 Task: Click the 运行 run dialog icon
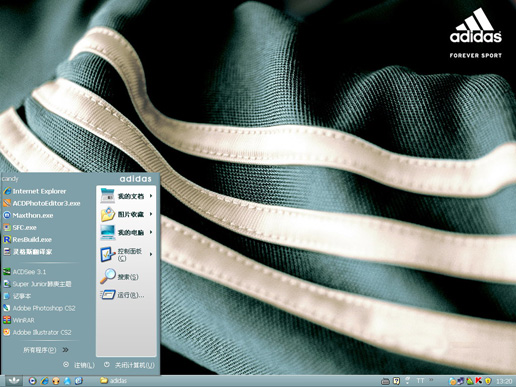pos(108,295)
